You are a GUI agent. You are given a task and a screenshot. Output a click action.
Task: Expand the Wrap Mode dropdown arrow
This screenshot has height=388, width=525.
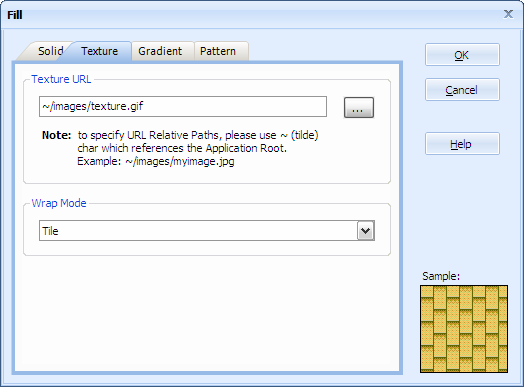pos(366,230)
